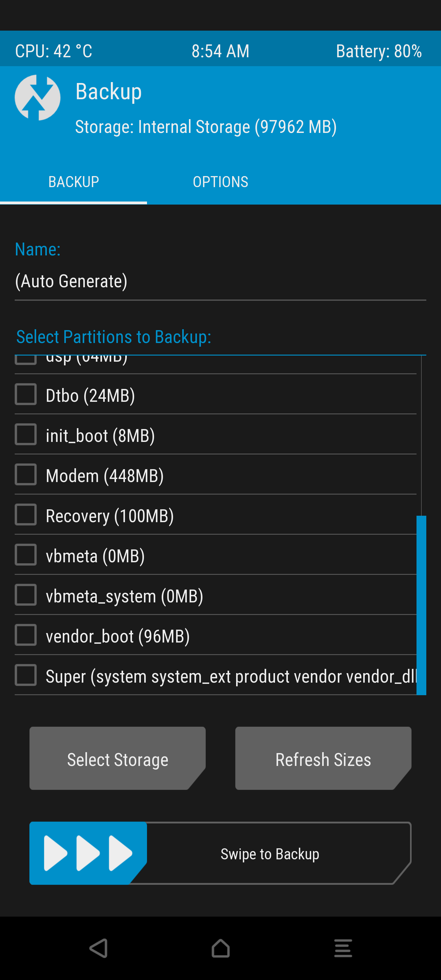Tap the swipe arrows on backup slider
Viewport: 441px width, 980px height.
tap(88, 853)
